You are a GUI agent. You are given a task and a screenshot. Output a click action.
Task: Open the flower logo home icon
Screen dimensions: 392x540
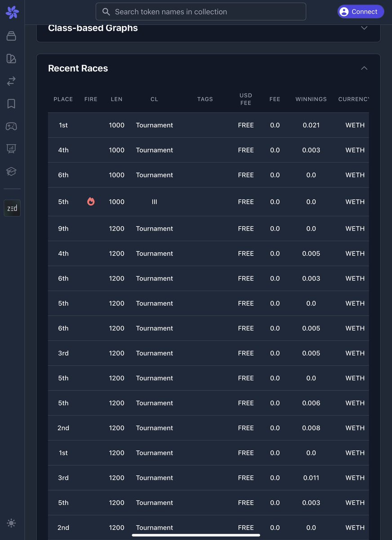point(12,13)
